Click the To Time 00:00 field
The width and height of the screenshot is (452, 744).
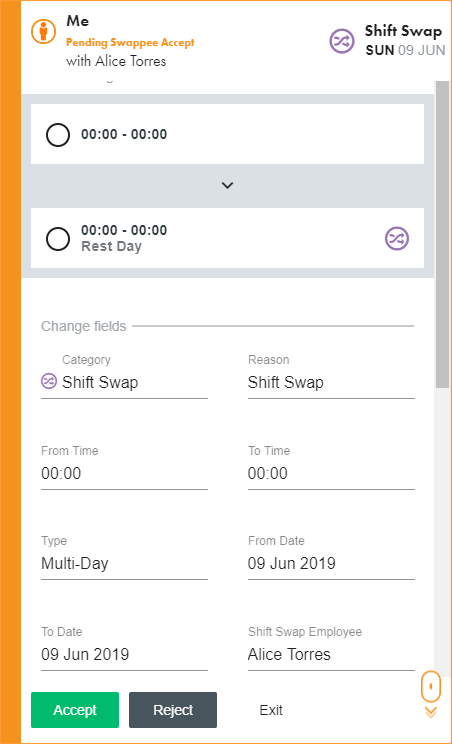[x=331, y=474]
